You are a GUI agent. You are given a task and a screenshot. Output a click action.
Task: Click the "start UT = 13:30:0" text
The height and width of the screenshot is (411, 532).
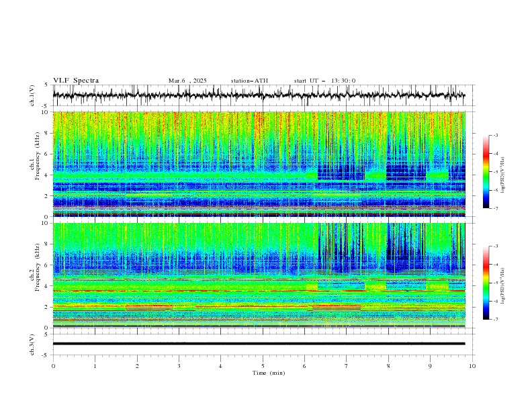[324, 81]
